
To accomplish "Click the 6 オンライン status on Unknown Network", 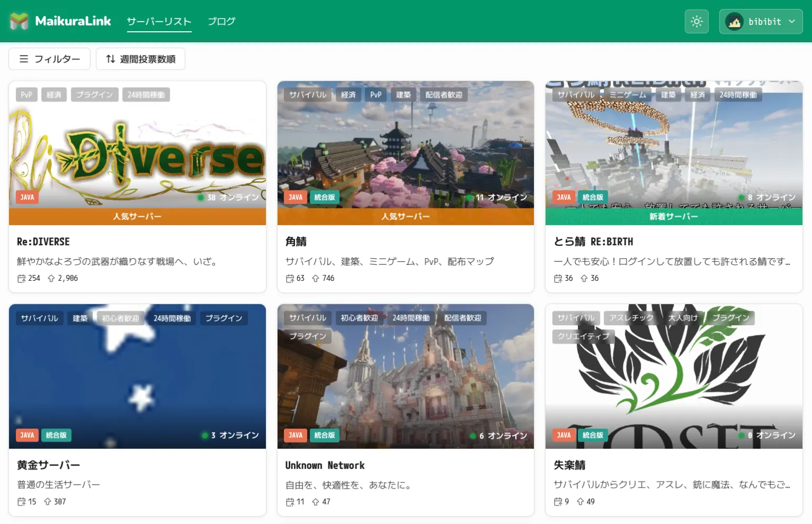I will pos(499,436).
